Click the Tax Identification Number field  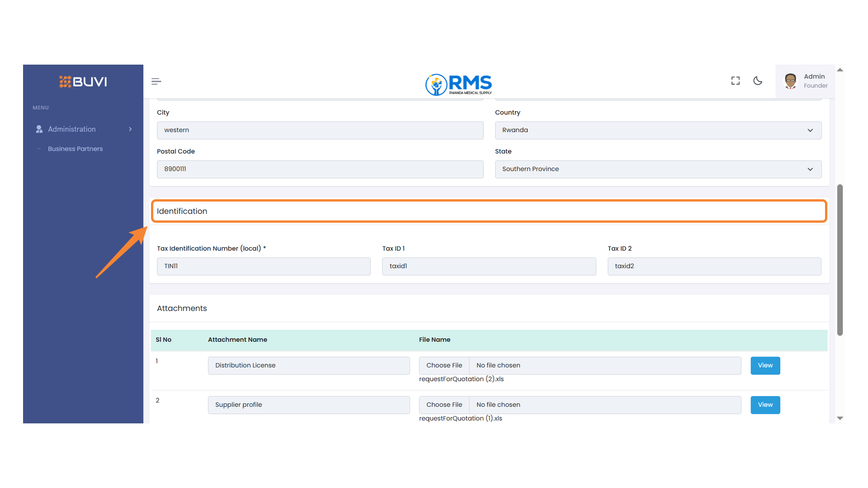pyautogui.click(x=264, y=266)
